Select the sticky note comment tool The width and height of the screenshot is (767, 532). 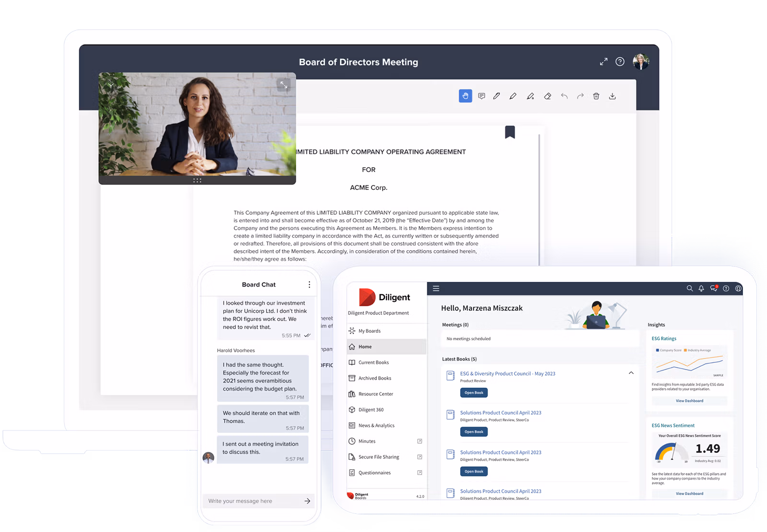(481, 96)
